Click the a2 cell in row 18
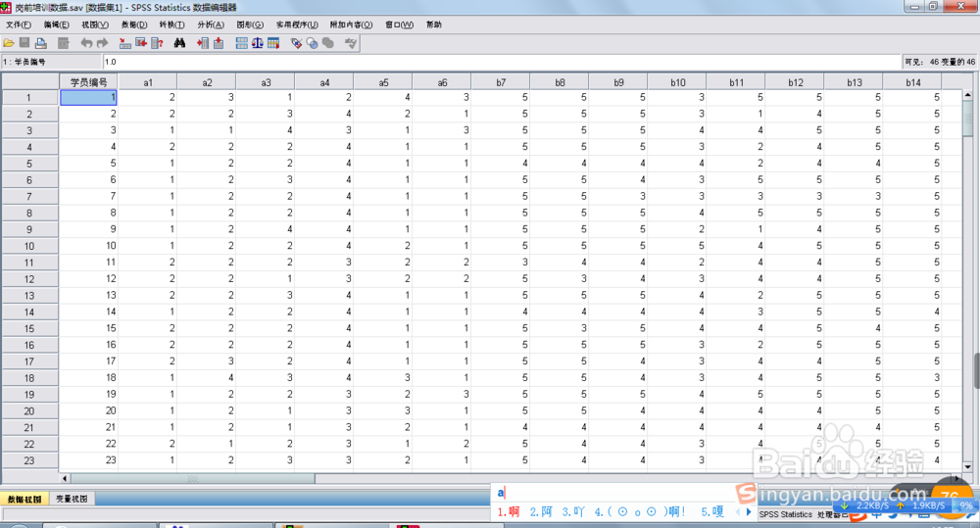Screen dimensions: 980x528 click(x=207, y=377)
